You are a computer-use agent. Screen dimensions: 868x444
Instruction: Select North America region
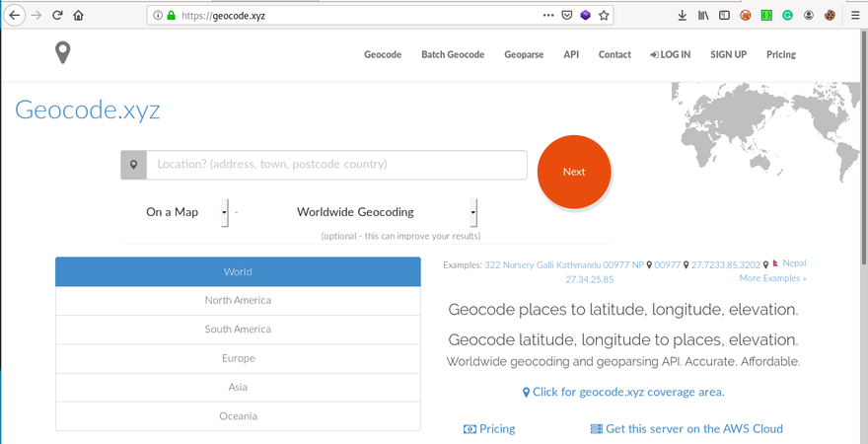coord(238,301)
